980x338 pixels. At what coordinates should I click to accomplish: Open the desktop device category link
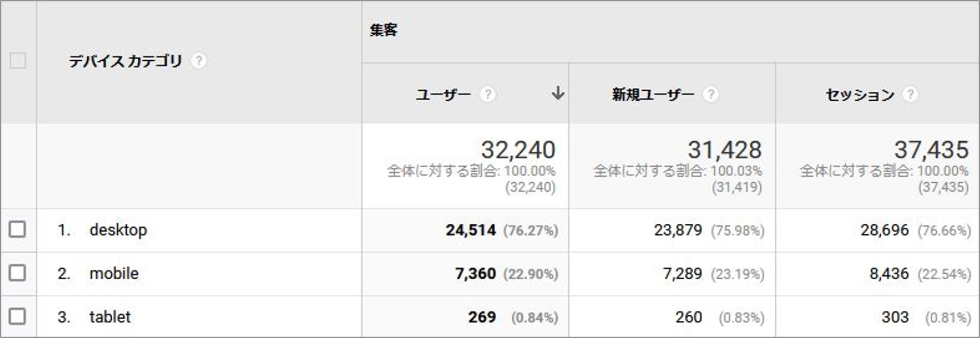[118, 229]
